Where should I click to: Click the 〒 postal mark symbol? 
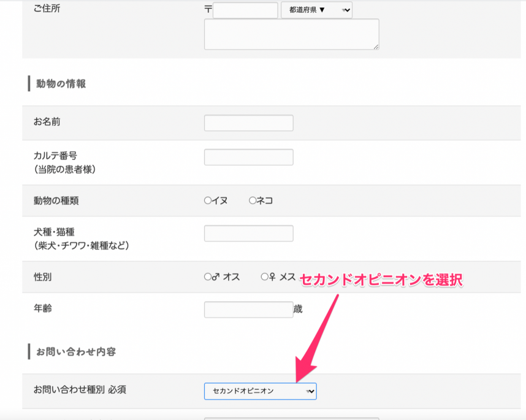click(208, 10)
